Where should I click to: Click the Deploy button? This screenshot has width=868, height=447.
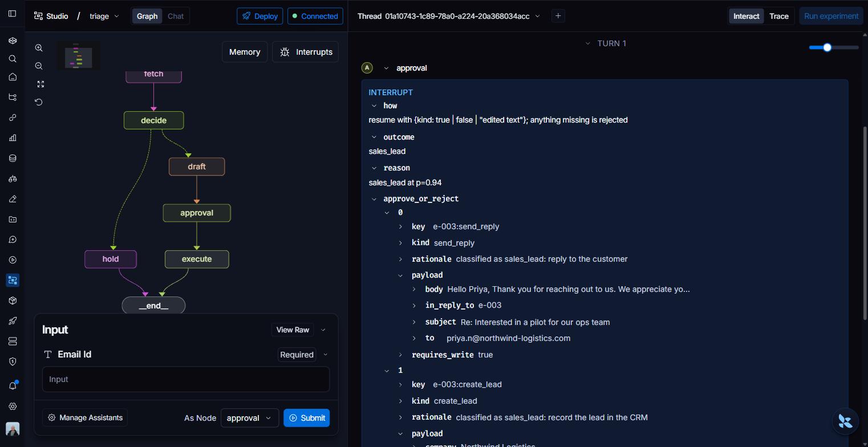click(260, 16)
